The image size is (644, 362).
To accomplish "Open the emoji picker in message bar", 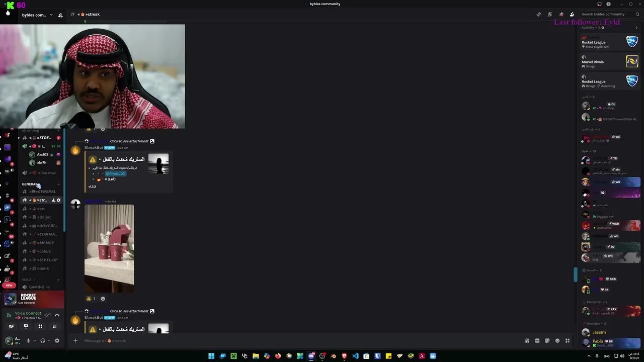I will (x=557, y=340).
